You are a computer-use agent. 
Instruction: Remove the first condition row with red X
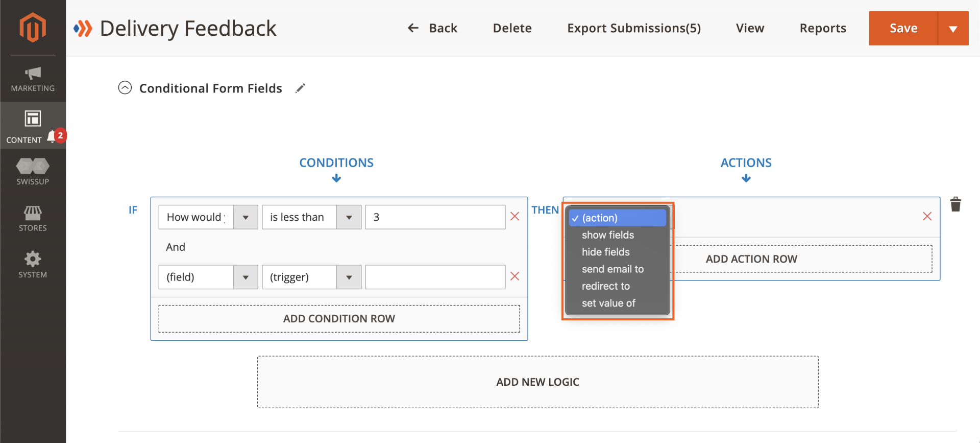coord(514,217)
